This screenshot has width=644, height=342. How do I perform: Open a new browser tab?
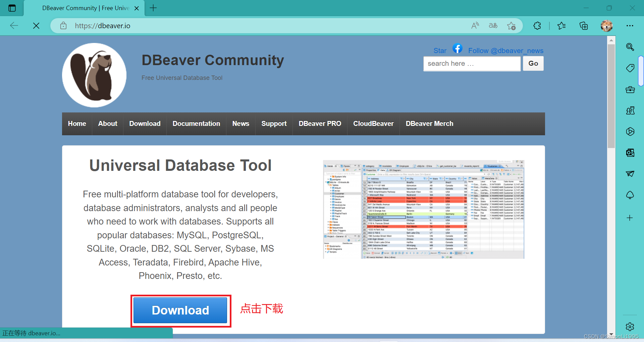(x=153, y=8)
